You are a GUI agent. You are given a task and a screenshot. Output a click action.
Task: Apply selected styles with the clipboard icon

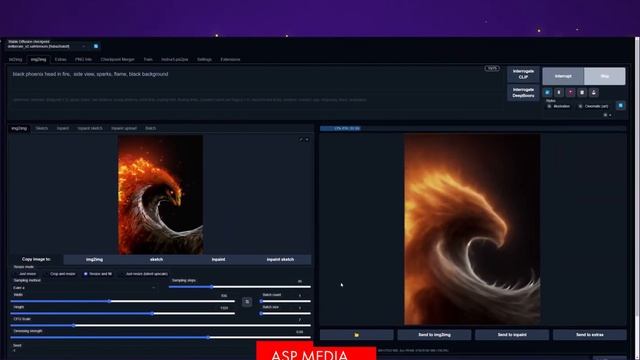(582, 93)
